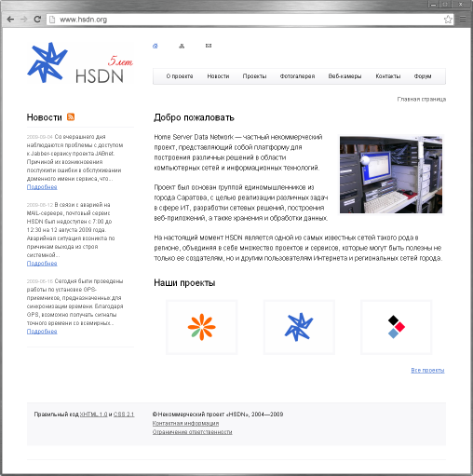This screenshot has width=473, height=476.
Task: Click the 'Все проекты' link
Action: click(427, 370)
